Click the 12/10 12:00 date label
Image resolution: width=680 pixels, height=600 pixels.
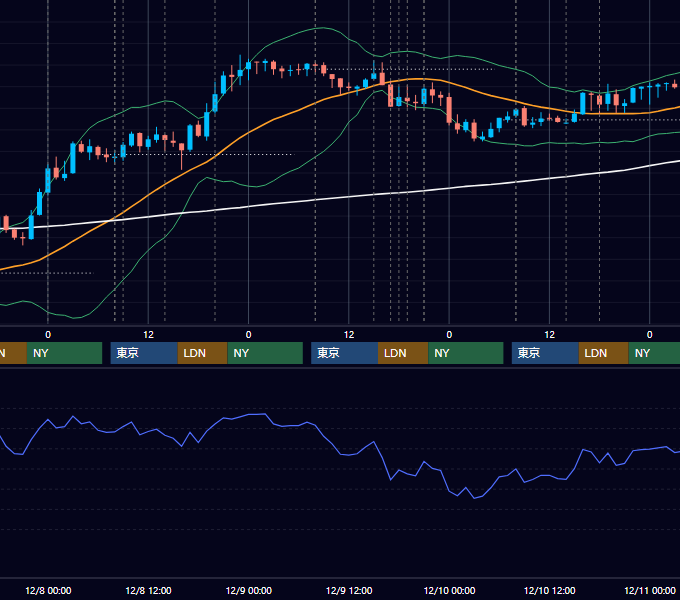(x=549, y=590)
